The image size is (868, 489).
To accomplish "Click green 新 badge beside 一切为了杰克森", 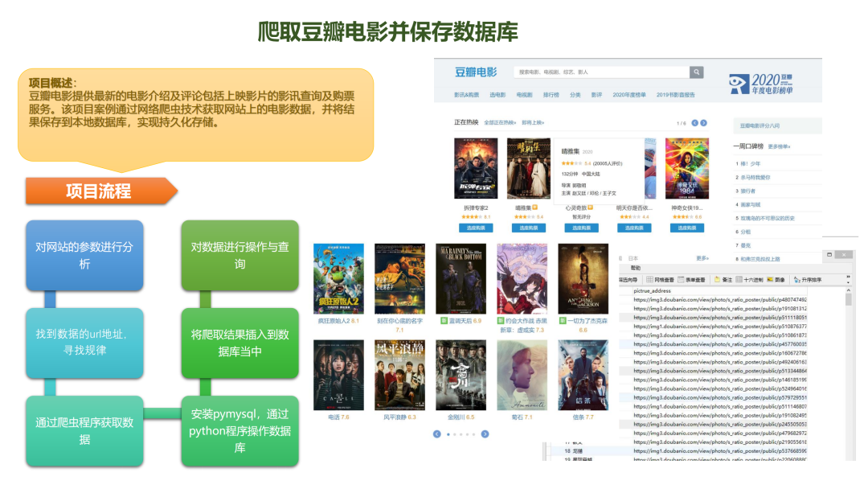I will pyautogui.click(x=563, y=321).
